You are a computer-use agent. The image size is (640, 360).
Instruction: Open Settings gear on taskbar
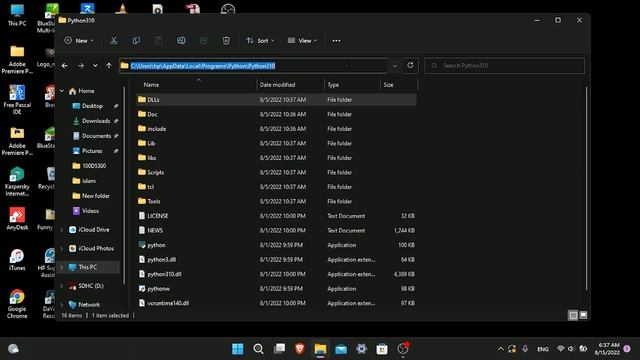(362, 349)
